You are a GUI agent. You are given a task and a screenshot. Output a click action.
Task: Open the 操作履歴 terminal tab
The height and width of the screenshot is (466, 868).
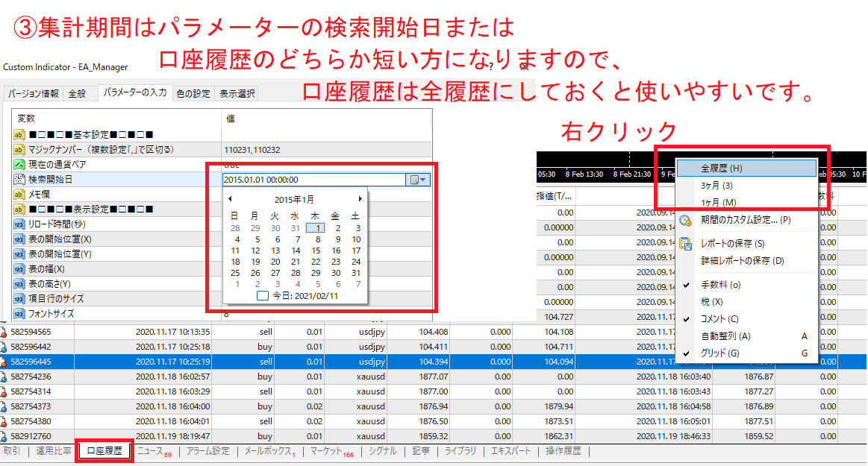coord(563,451)
